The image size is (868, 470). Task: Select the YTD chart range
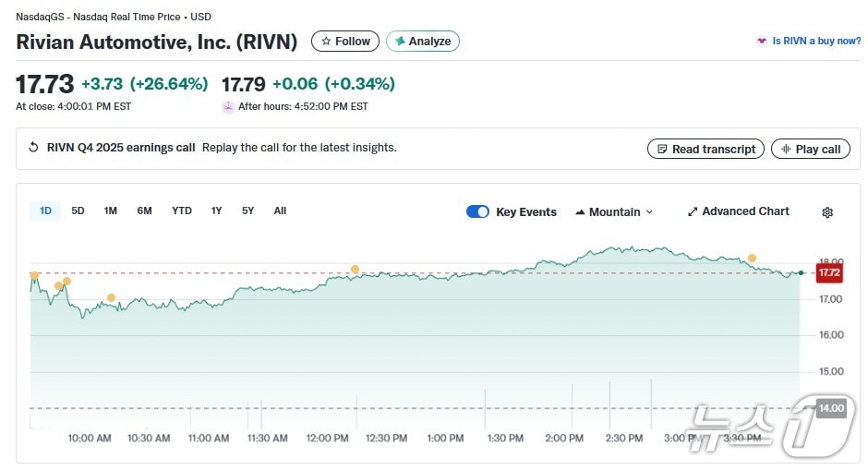[x=182, y=211]
